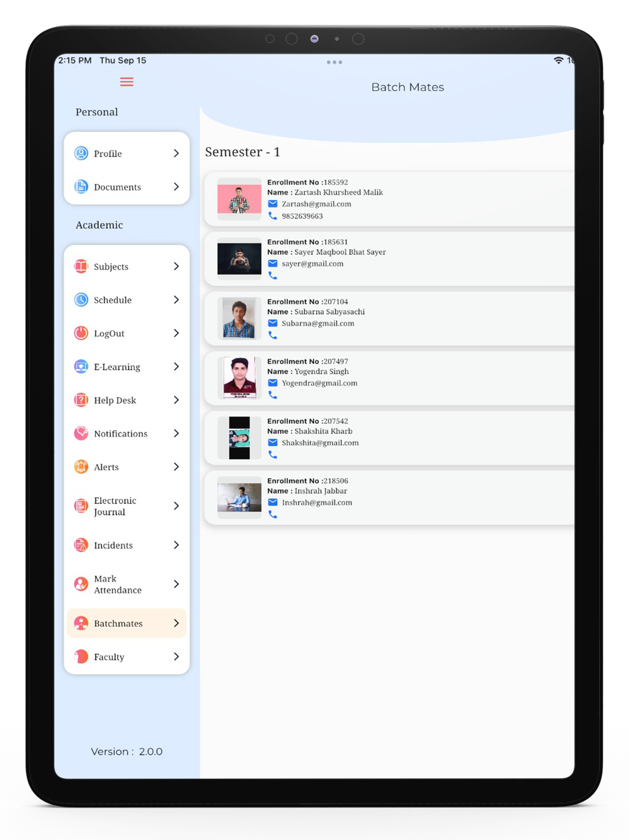Click phone icon beside 9852639663

coord(273,216)
